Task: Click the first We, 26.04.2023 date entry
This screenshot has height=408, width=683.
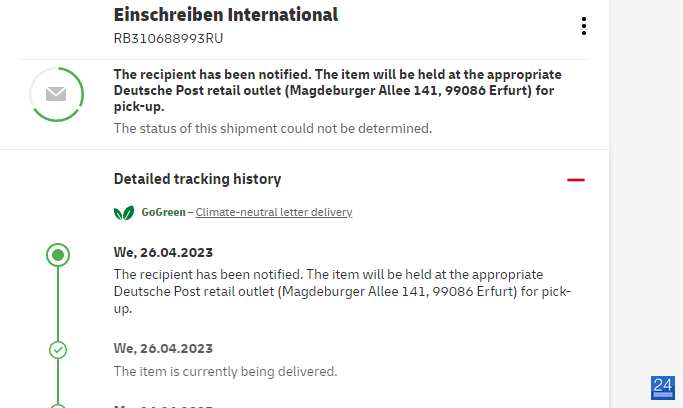Action: coord(163,253)
